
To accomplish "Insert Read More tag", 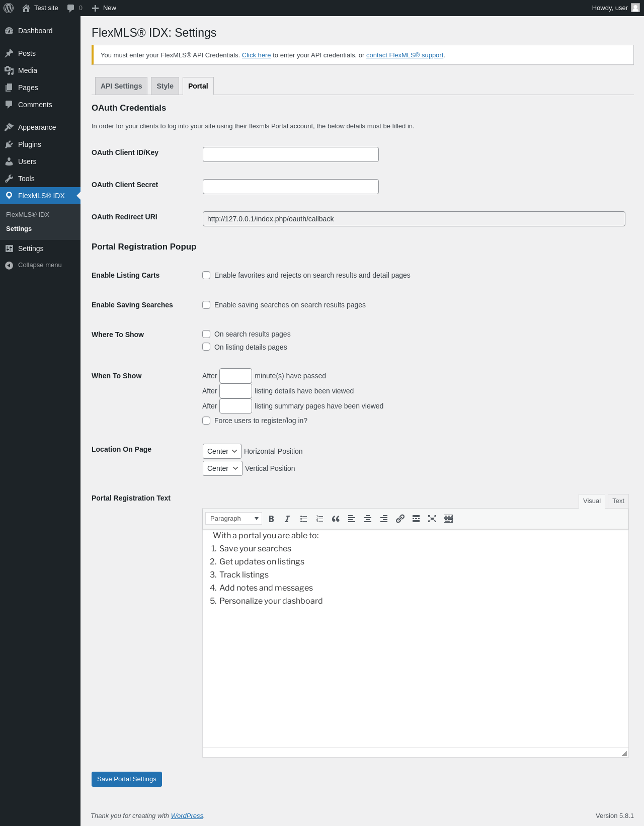I will click(416, 519).
